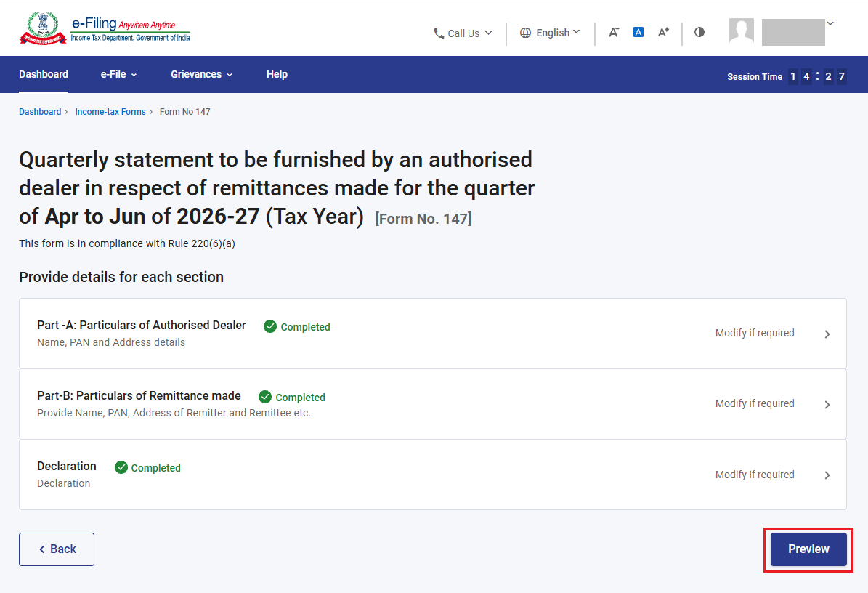Open Part-B Particulars of Remittance chevron
The height and width of the screenshot is (593, 868).
click(x=827, y=405)
